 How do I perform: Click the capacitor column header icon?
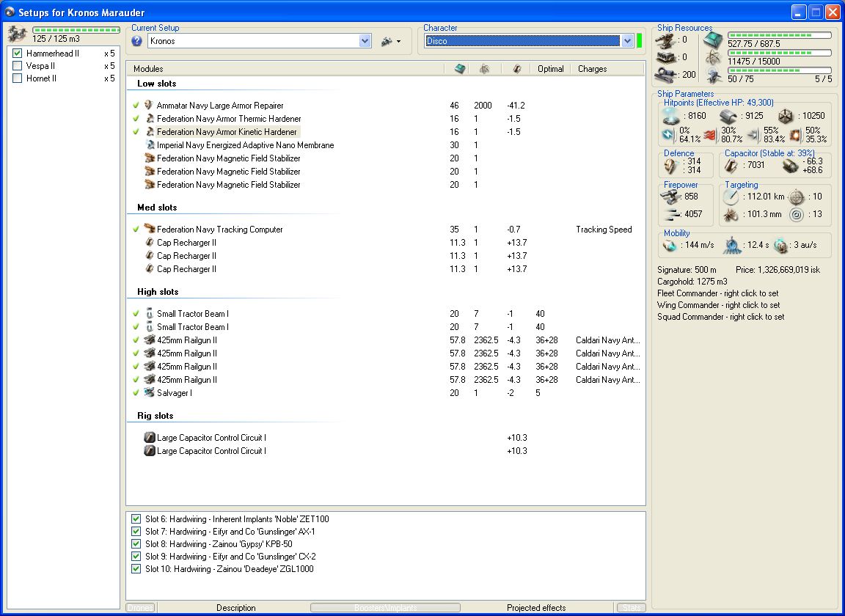tap(517, 68)
